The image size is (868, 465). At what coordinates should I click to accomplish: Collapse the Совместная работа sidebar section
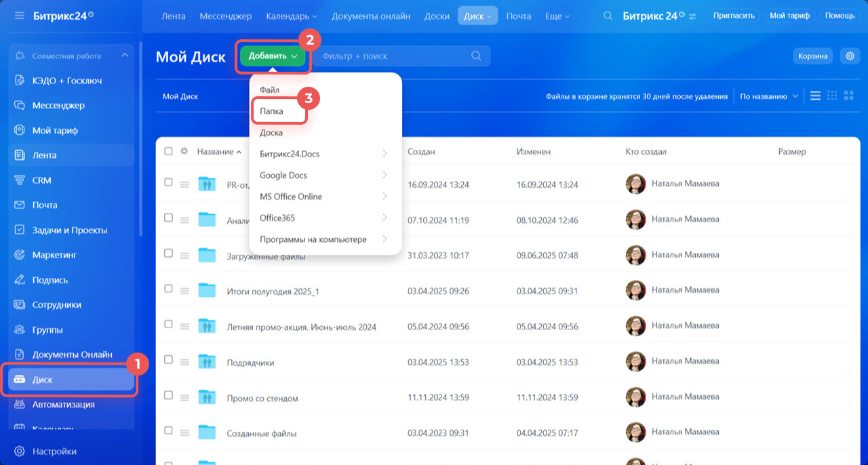pos(124,56)
